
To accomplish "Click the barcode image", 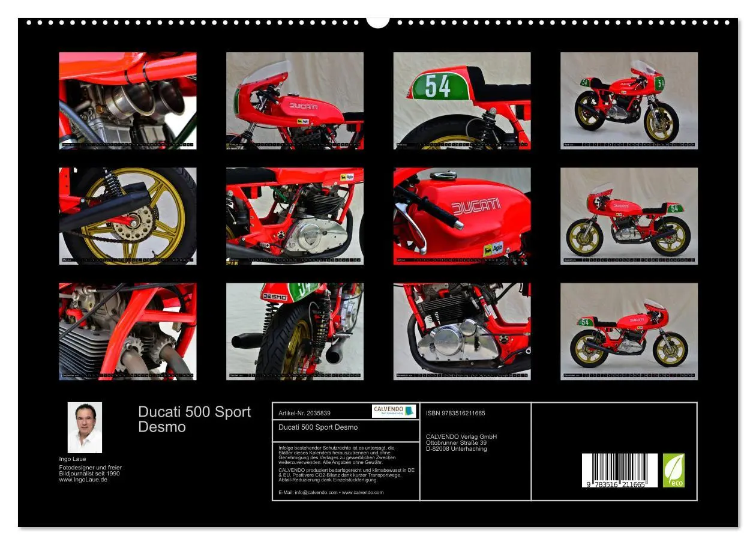I will (x=620, y=470).
